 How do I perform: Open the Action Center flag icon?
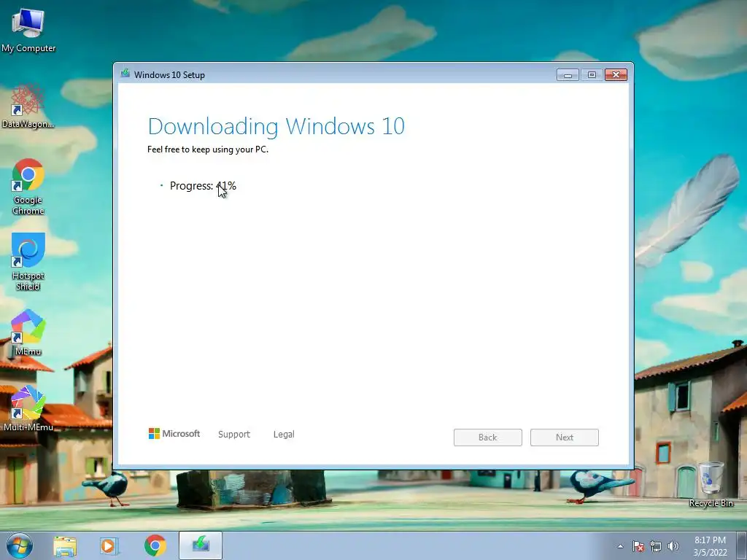click(638, 546)
